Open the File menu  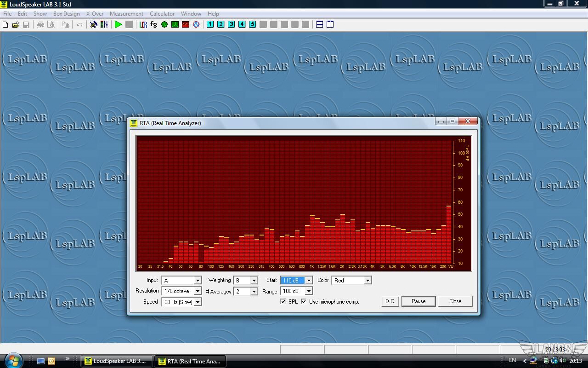[x=7, y=14]
